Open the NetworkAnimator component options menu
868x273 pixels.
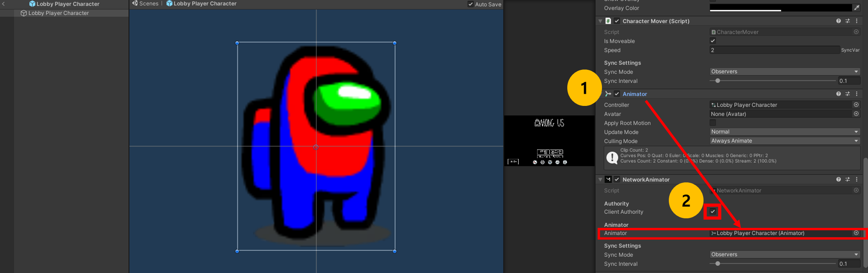pyautogui.click(x=857, y=179)
